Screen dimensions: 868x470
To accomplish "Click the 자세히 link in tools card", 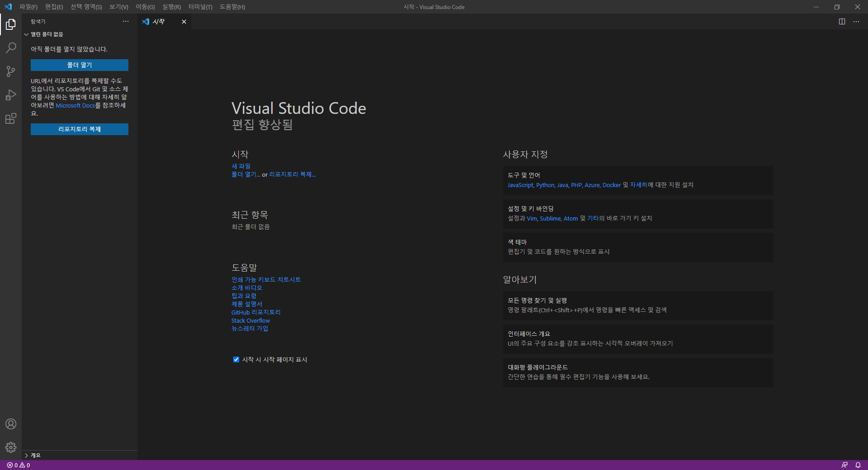I will 639,185.
